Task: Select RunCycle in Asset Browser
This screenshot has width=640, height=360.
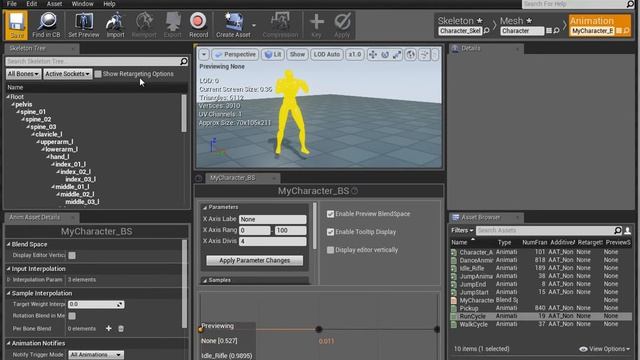Action: coord(541,316)
